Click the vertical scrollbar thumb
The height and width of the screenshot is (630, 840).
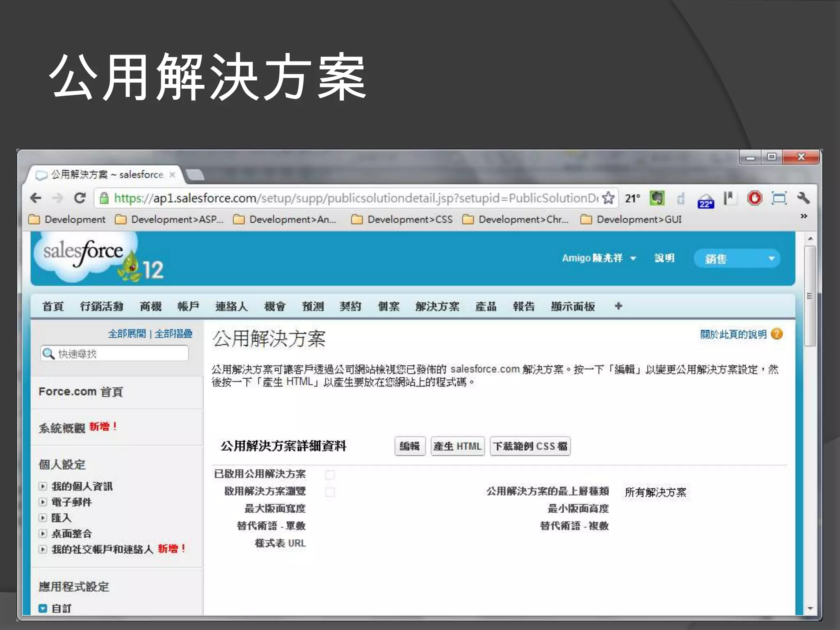(x=810, y=296)
